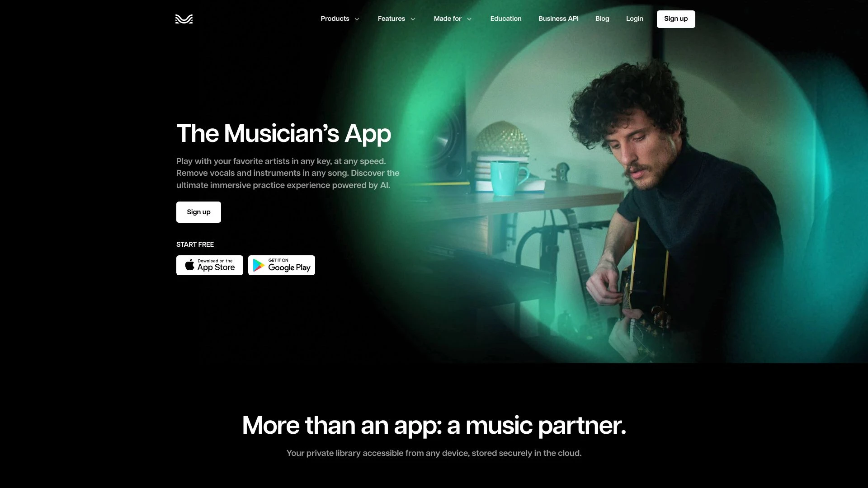
Task: Click the Made for dropdown chevron
Action: pyautogui.click(x=468, y=19)
